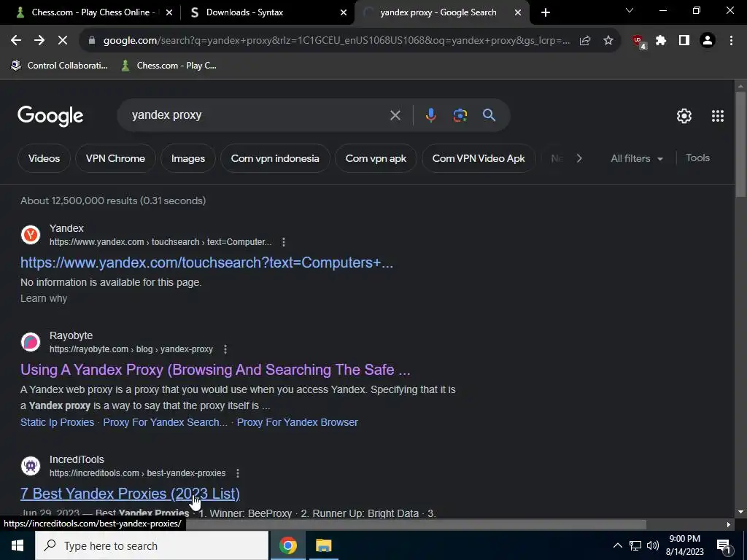Filter results by Videos
The height and width of the screenshot is (560, 747).
coord(44,158)
